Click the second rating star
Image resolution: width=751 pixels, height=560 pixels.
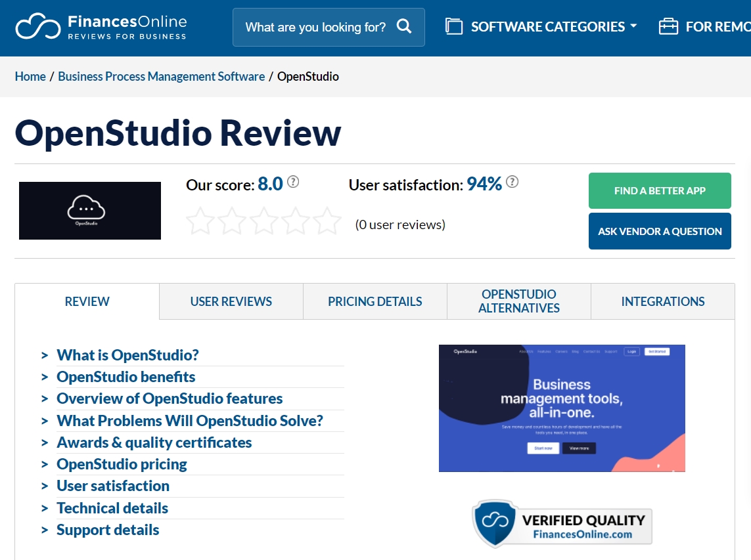tap(232, 221)
